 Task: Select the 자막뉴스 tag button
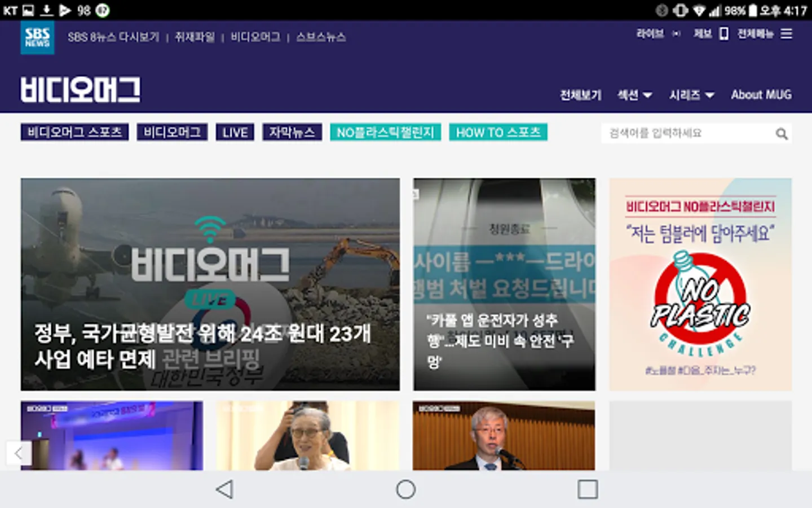pyautogui.click(x=292, y=132)
